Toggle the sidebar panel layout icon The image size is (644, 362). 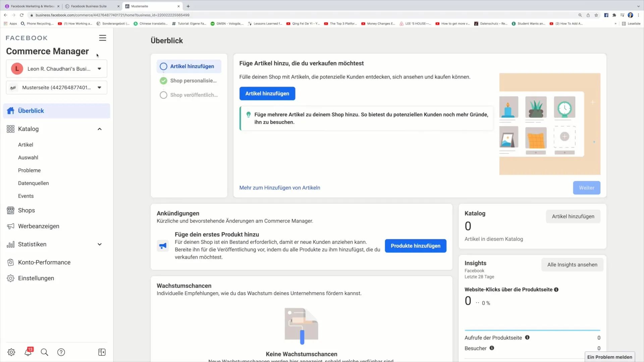102,352
